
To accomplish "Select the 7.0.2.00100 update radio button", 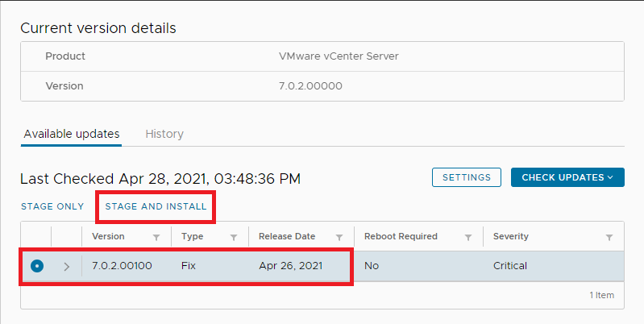I will [x=37, y=266].
